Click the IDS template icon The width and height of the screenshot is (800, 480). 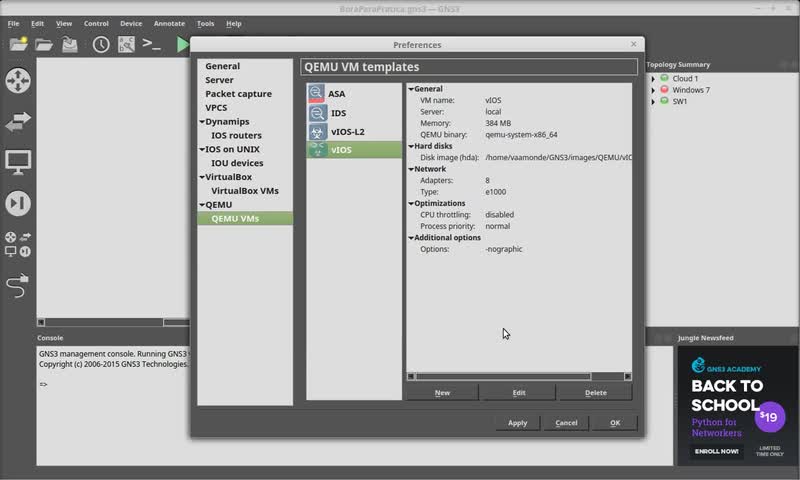pyautogui.click(x=317, y=113)
